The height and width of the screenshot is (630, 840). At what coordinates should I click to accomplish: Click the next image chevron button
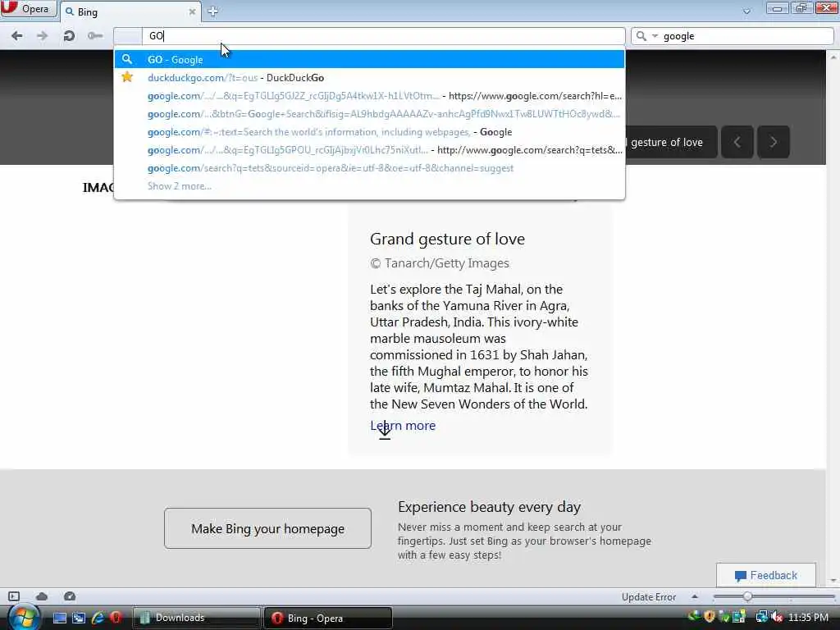pos(773,142)
